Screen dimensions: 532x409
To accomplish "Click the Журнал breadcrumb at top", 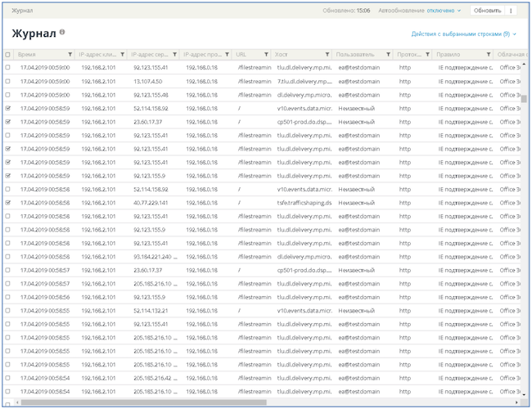I will point(22,11).
